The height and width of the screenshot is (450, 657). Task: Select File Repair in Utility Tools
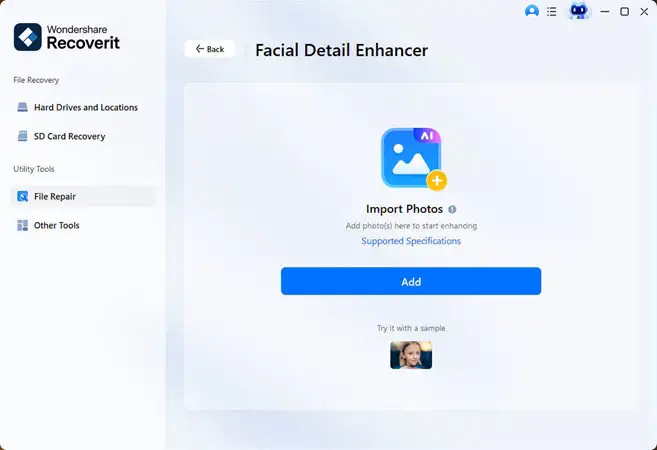(x=83, y=196)
